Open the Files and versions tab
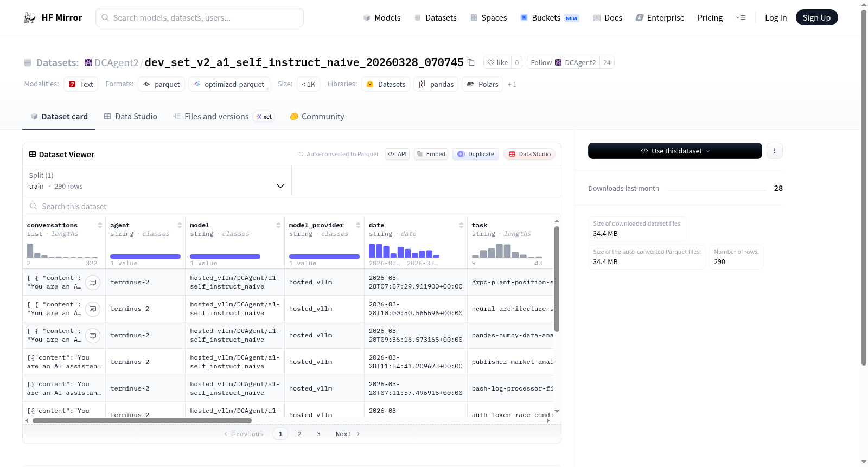Screen dimensions: 868x467 click(224, 117)
